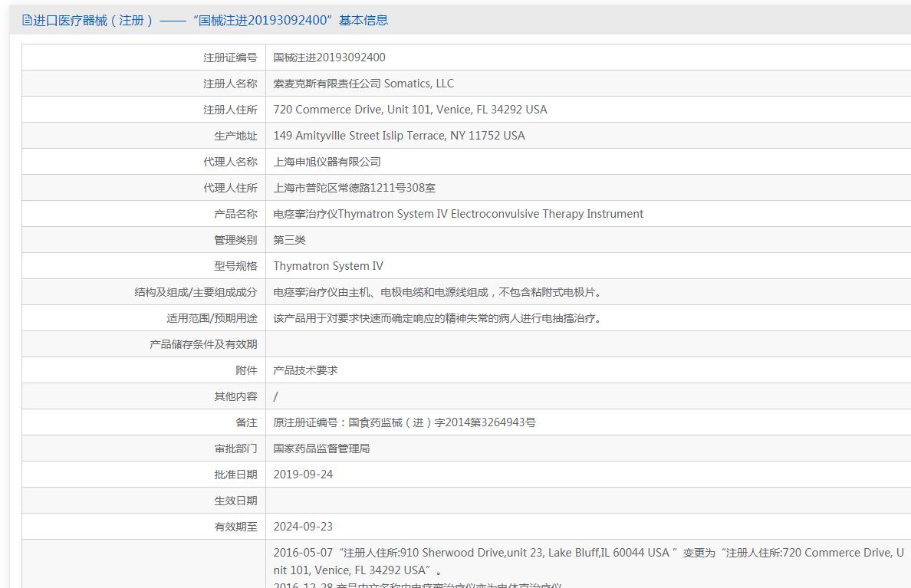Select agent address 上海市普陀区常德路1211号308室

click(x=354, y=189)
